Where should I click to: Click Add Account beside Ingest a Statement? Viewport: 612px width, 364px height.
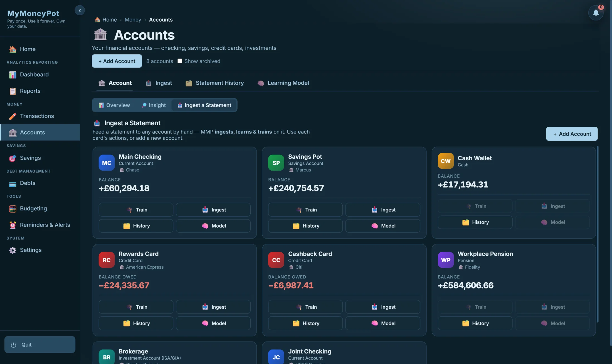pyautogui.click(x=572, y=134)
